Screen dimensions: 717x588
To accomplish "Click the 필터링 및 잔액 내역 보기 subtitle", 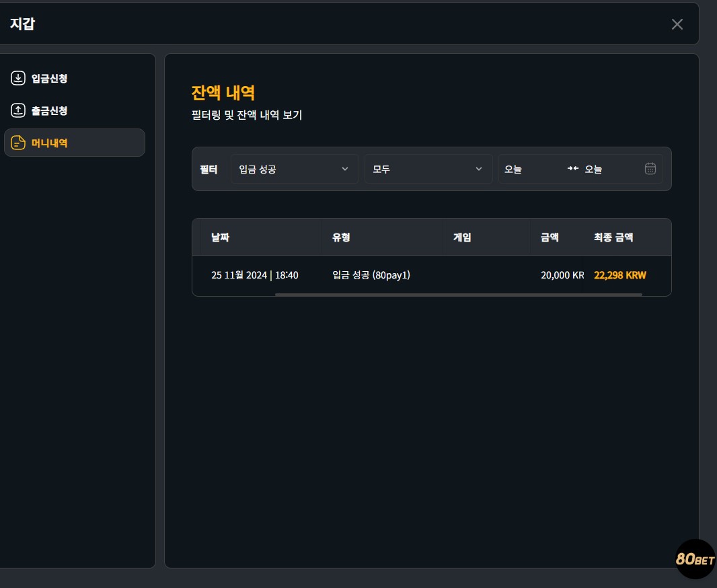I will [247, 115].
